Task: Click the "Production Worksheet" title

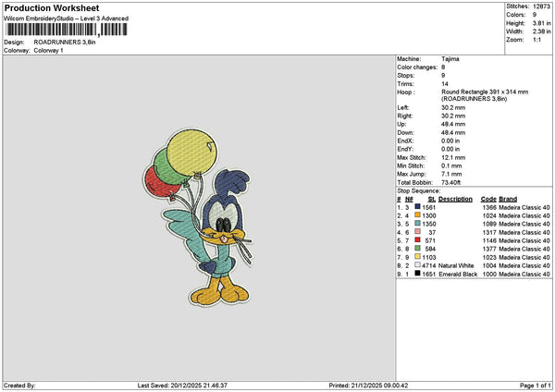Action: coord(52,7)
